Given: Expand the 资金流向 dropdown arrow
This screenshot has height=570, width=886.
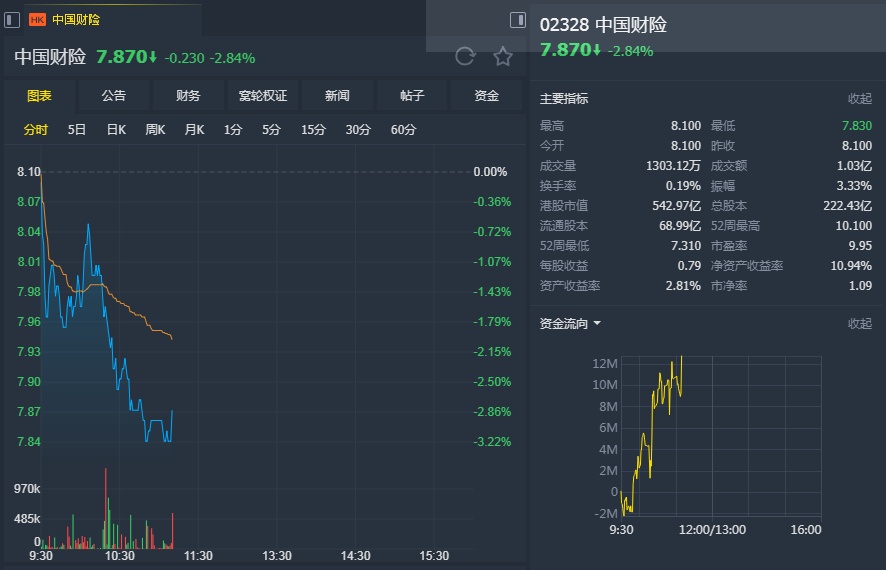Looking at the screenshot, I should pos(597,324).
